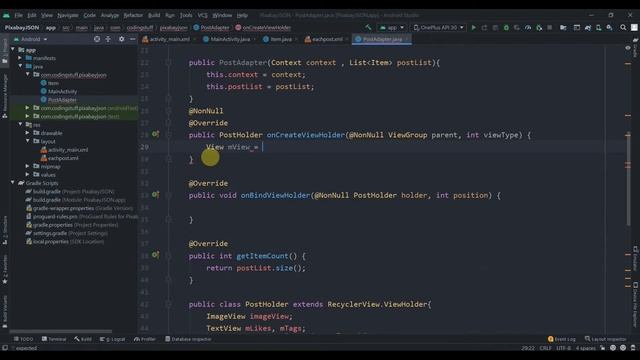Image resolution: width=640 pixels, height=360 pixels.
Task: Open the OnePlus device selector dropdown
Action: point(438,27)
